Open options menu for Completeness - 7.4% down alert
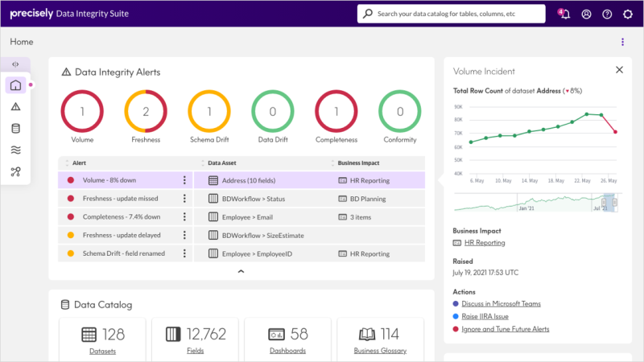Screen dimensions: 644x362 point(184,216)
